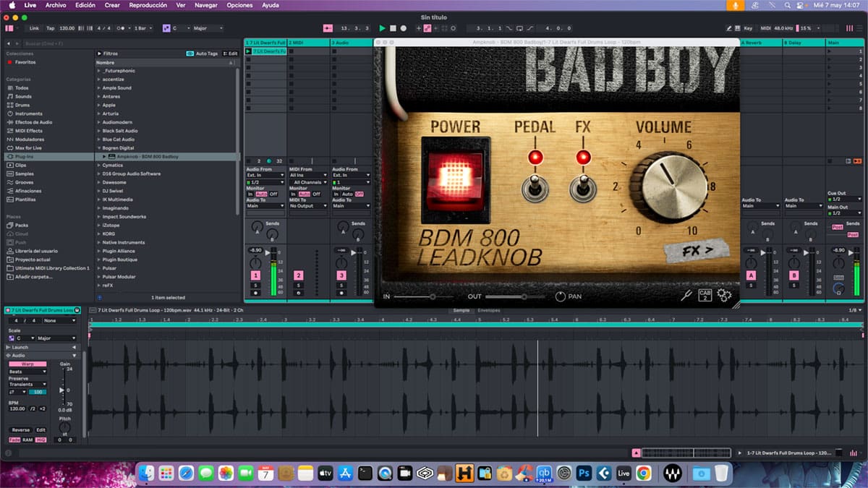
Task: Select MIDI Effects category in browser
Action: point(28,131)
